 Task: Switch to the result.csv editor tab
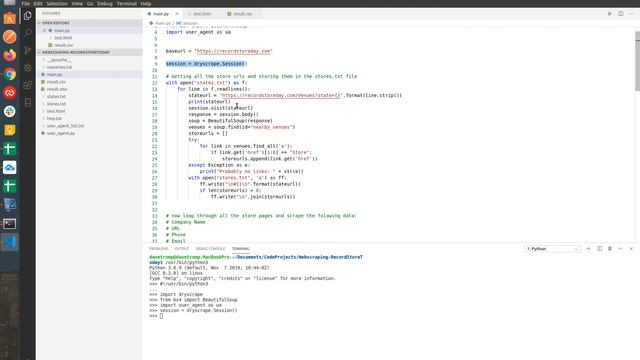coord(242,14)
